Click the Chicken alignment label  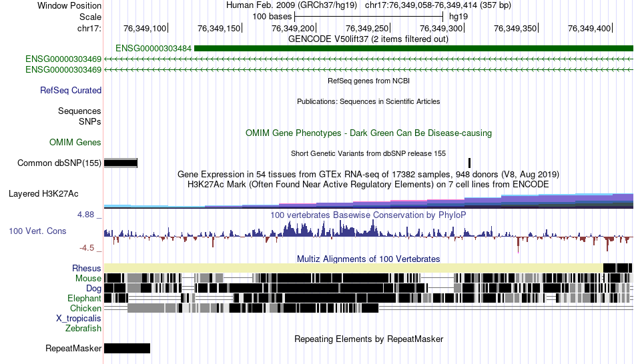pos(85,308)
